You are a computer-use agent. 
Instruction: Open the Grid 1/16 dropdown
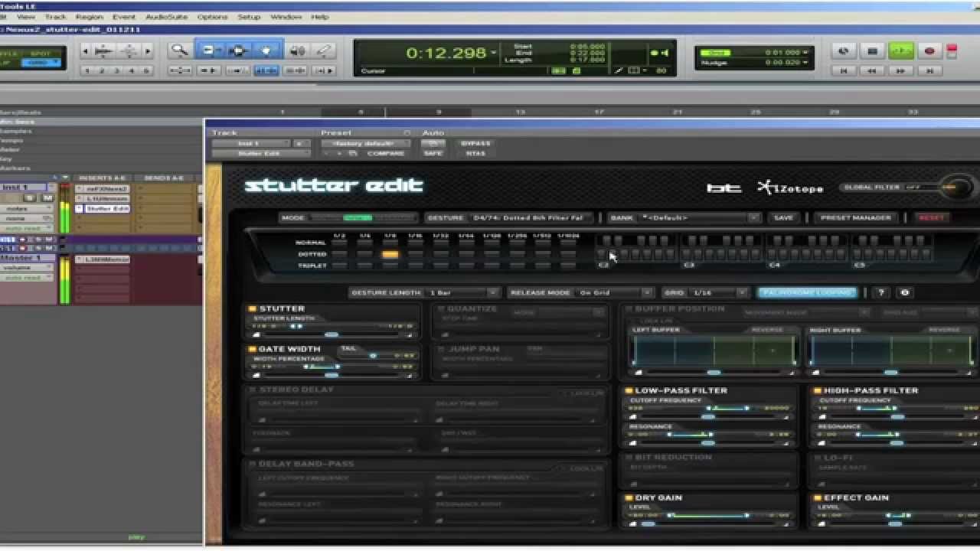(718, 292)
